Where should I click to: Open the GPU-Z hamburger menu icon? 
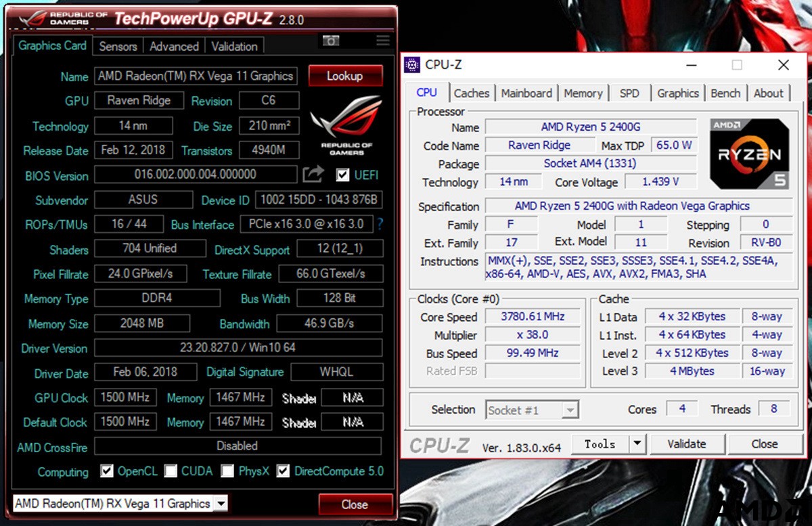383,41
